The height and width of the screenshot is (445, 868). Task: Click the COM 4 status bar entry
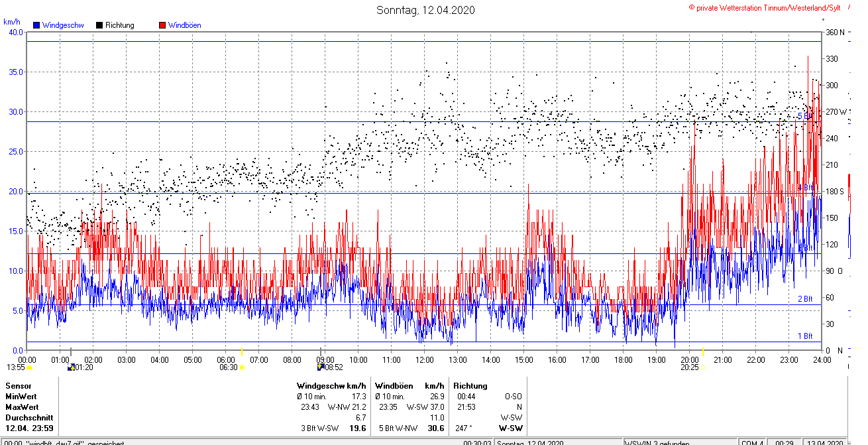click(752, 442)
